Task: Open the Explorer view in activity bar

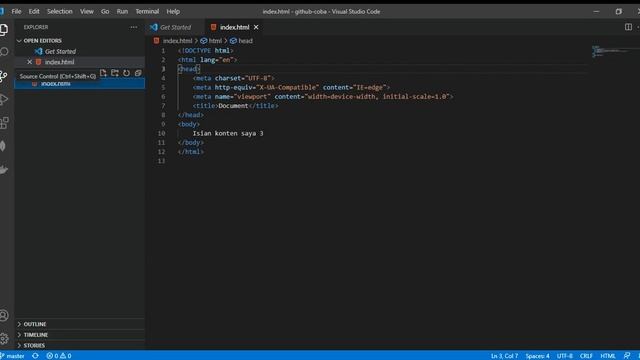Action: pyautogui.click(x=4, y=29)
